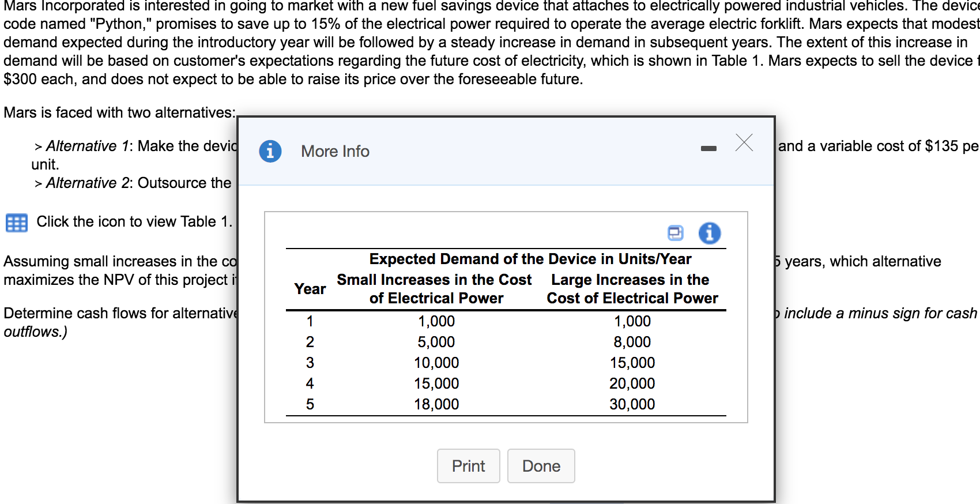Click the blue info icon beside More Info
This screenshot has height=504, width=980.
tap(270, 151)
